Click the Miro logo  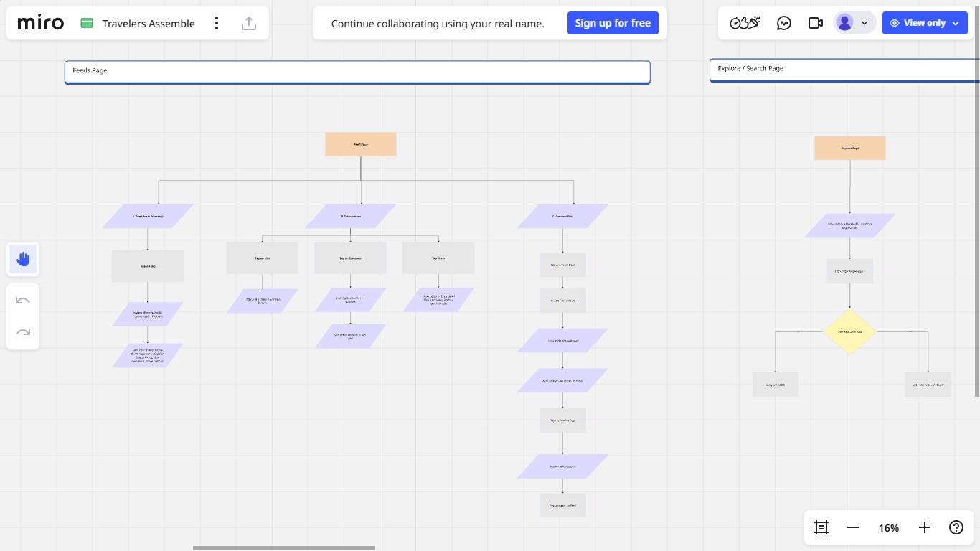[x=39, y=22]
